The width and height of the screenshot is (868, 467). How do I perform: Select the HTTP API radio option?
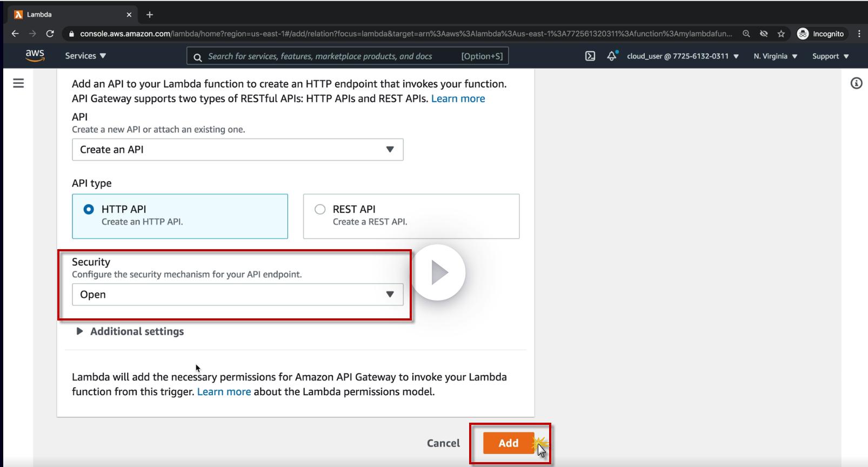[x=89, y=209]
